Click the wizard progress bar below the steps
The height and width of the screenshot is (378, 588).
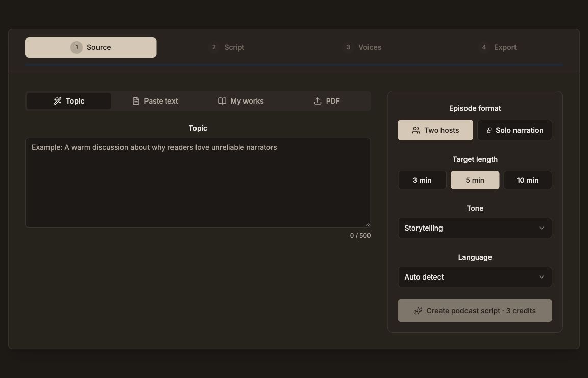pyautogui.click(x=294, y=65)
